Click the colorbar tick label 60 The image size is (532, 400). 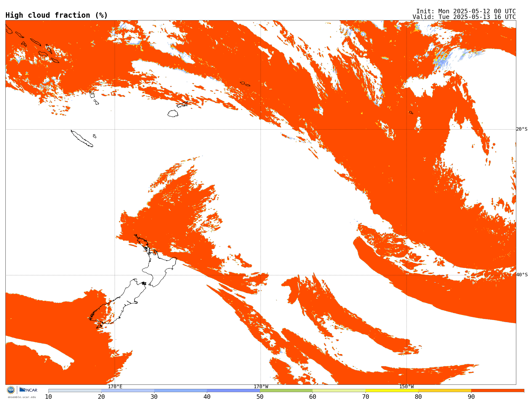click(313, 397)
